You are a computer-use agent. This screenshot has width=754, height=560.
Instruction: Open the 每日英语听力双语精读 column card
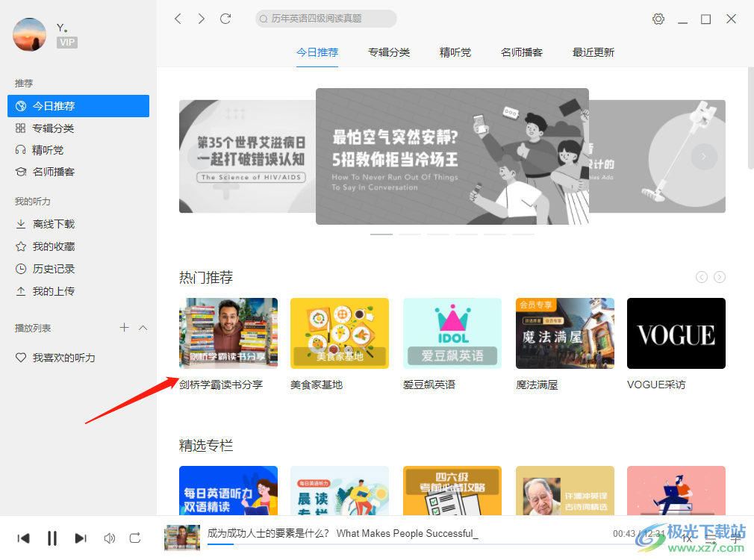pos(228,491)
